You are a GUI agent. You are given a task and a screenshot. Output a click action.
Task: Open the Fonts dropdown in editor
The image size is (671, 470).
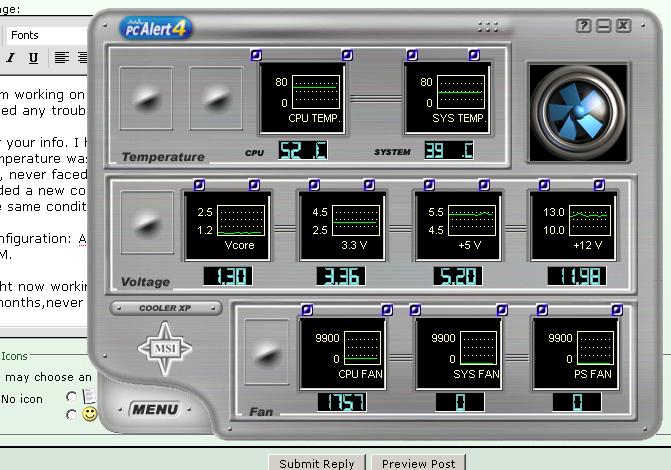[45, 35]
